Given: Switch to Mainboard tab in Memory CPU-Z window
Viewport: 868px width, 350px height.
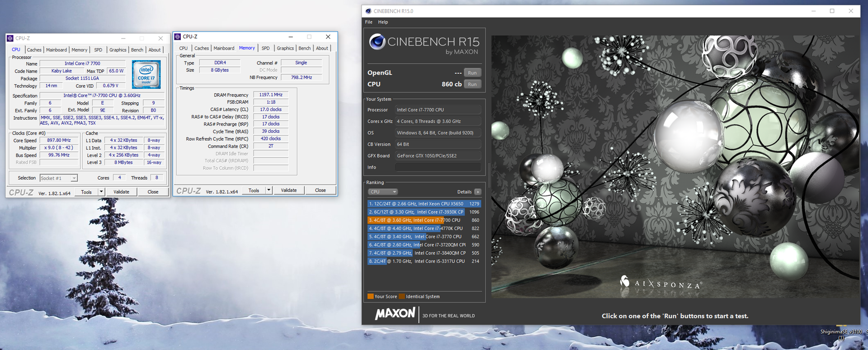Looking at the screenshot, I should pos(224,48).
